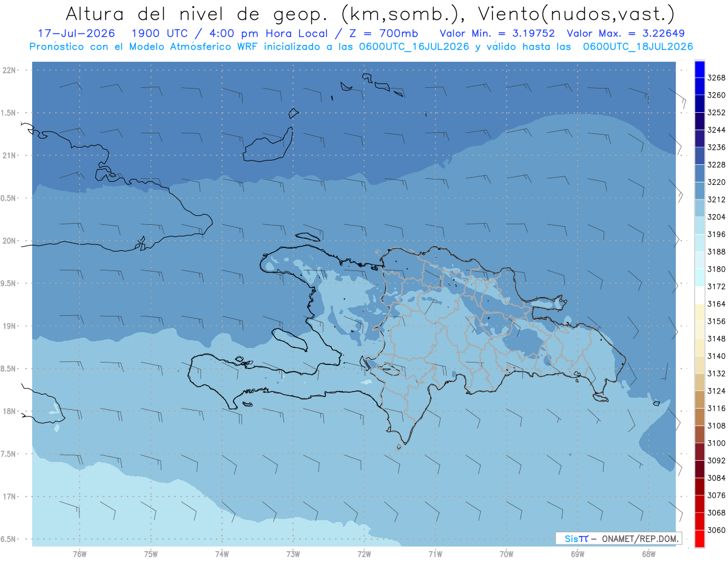Click the large Great Inagua island outline near 21N
This screenshot has height=562, width=728.
click(267, 146)
